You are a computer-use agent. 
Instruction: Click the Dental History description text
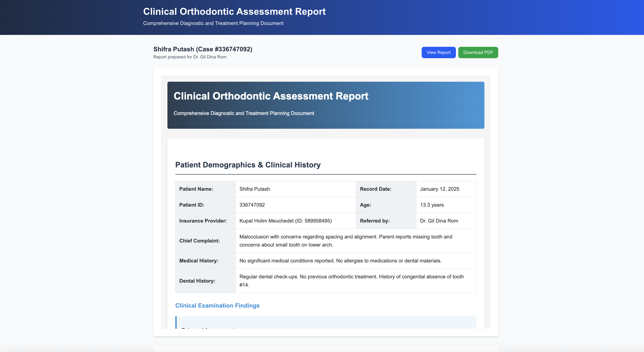coord(351,281)
